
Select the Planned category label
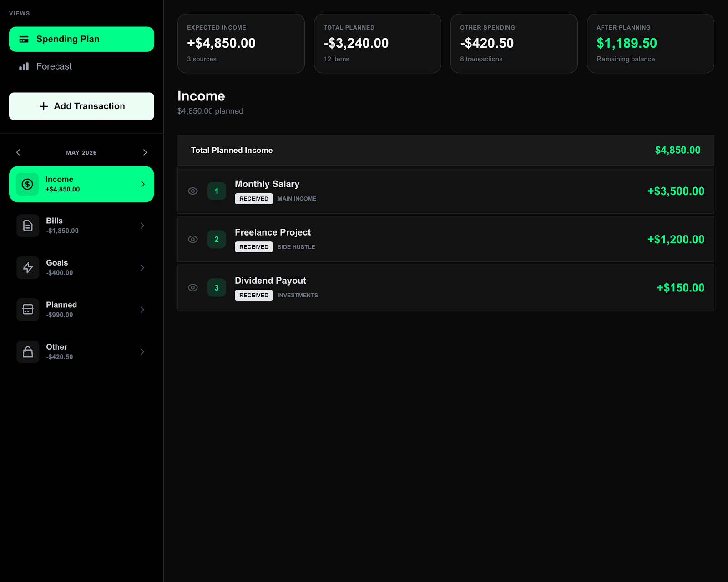coord(61,305)
